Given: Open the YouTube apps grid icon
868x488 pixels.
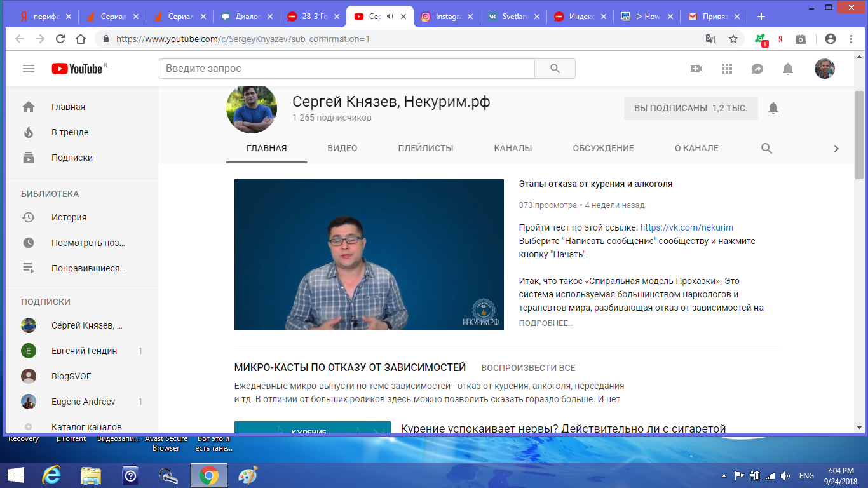Looking at the screenshot, I should point(727,69).
